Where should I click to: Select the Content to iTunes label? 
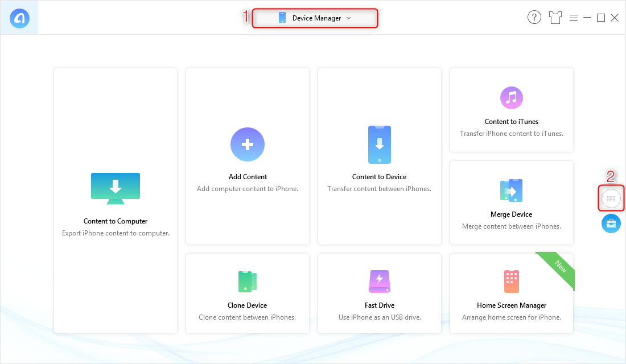click(512, 122)
